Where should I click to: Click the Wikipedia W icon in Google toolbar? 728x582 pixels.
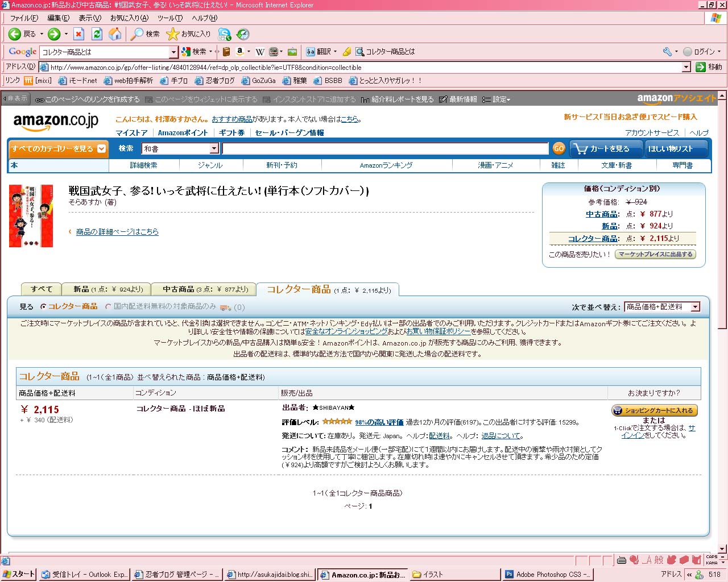point(260,52)
